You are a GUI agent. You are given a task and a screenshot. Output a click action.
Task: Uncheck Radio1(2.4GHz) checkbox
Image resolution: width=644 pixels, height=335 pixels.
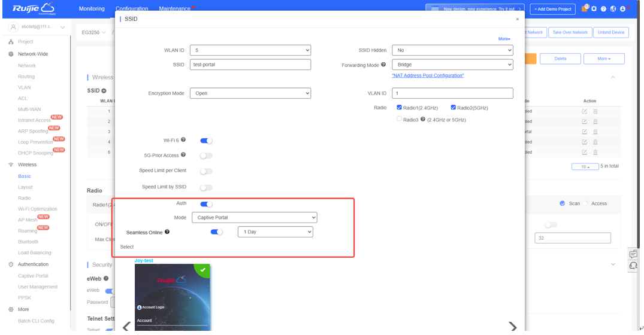(x=399, y=108)
